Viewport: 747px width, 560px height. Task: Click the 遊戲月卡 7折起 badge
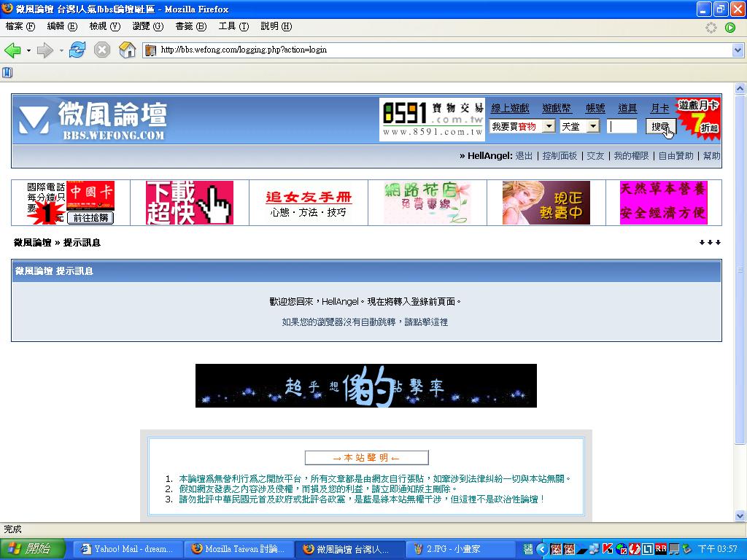click(698, 120)
